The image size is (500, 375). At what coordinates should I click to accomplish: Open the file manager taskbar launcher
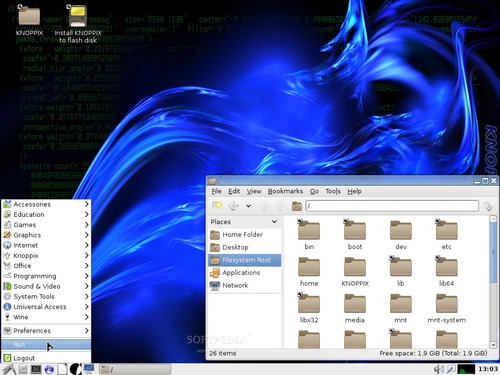click(23, 369)
